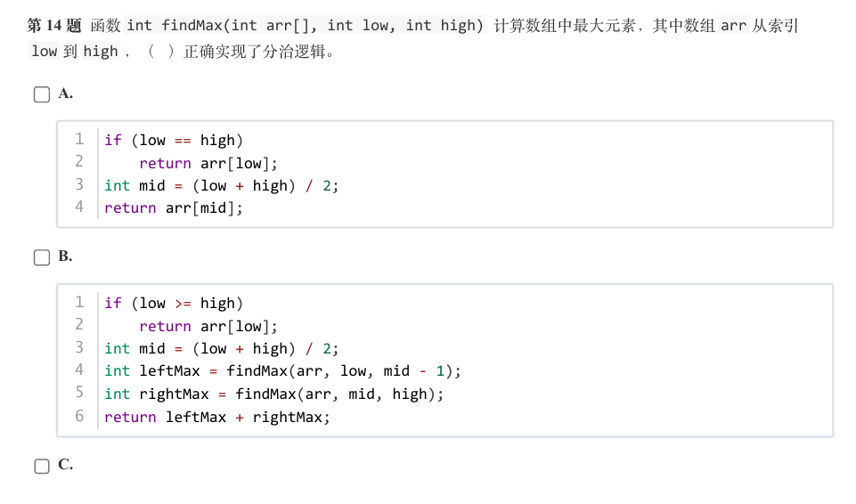This screenshot has width=856, height=504.
Task: Tick the checkbox for option B
Action: click(42, 257)
